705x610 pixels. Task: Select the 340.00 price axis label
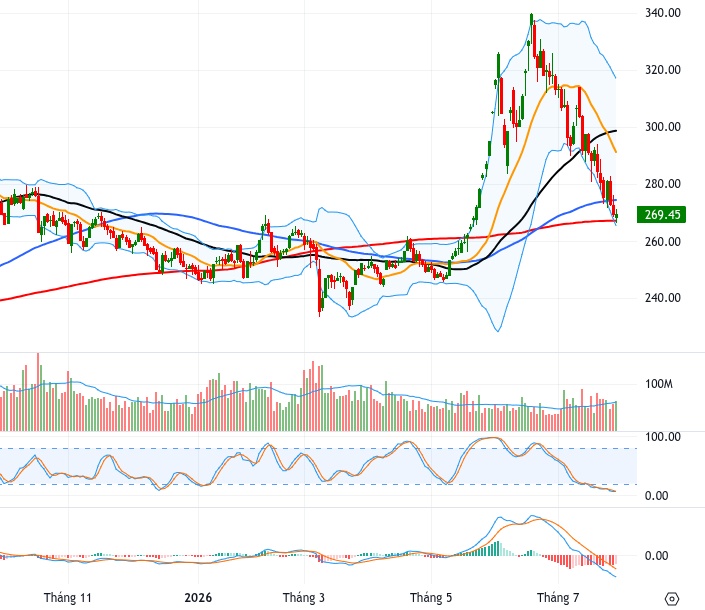click(x=663, y=13)
